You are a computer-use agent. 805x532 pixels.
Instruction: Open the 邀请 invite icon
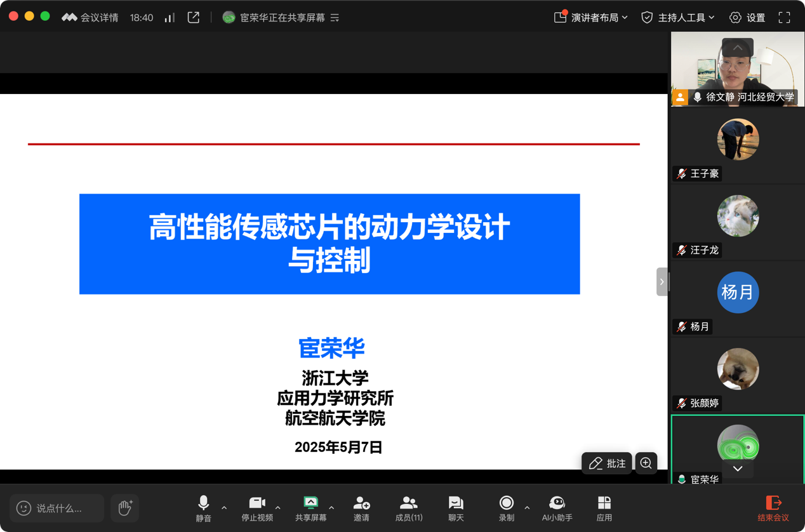click(361, 508)
